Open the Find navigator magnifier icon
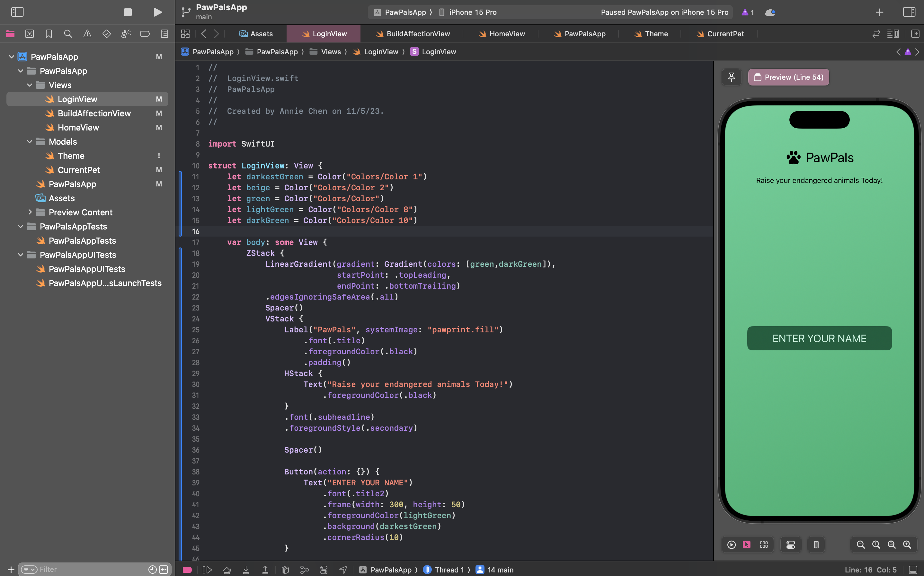The width and height of the screenshot is (924, 576). point(68,34)
